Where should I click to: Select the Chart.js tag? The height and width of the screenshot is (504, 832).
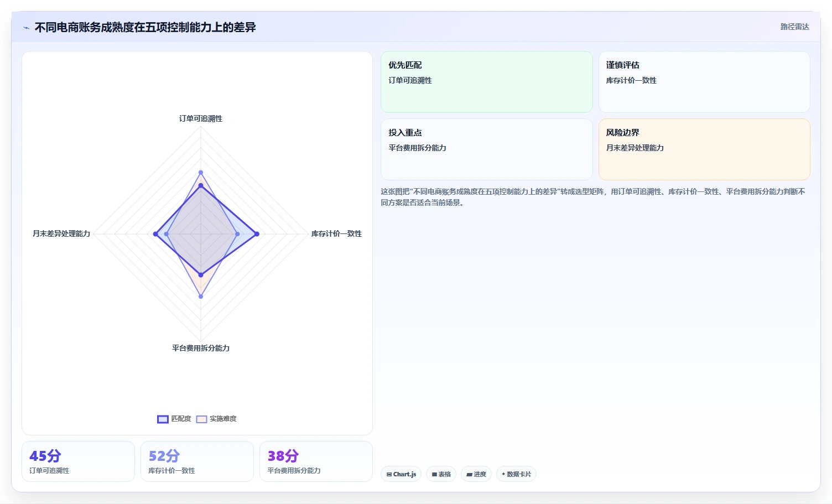coord(401,474)
